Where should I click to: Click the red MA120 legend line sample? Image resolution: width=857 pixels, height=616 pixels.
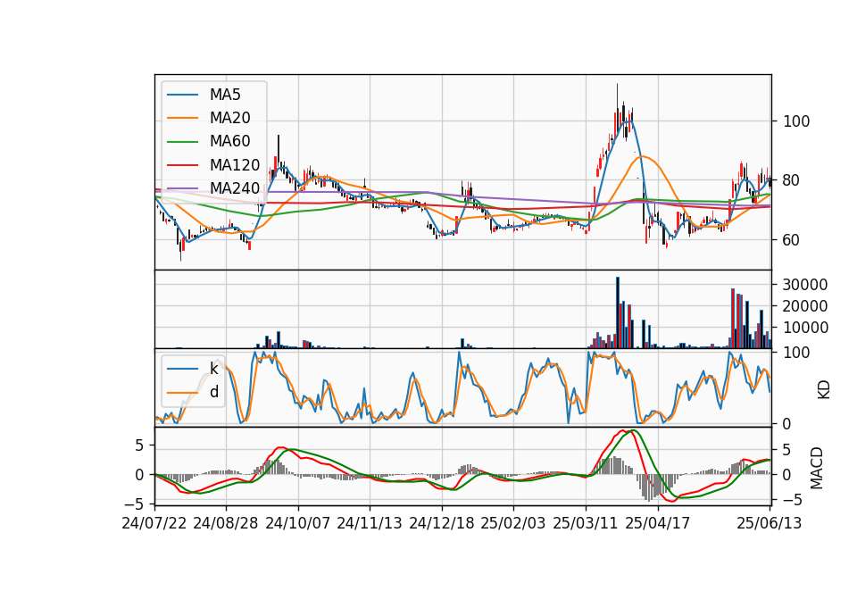(x=182, y=165)
